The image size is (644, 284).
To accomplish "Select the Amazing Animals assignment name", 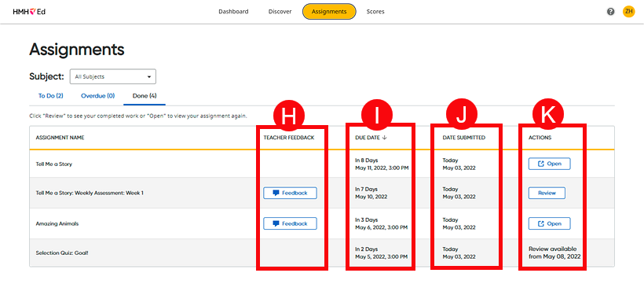I will [x=57, y=223].
